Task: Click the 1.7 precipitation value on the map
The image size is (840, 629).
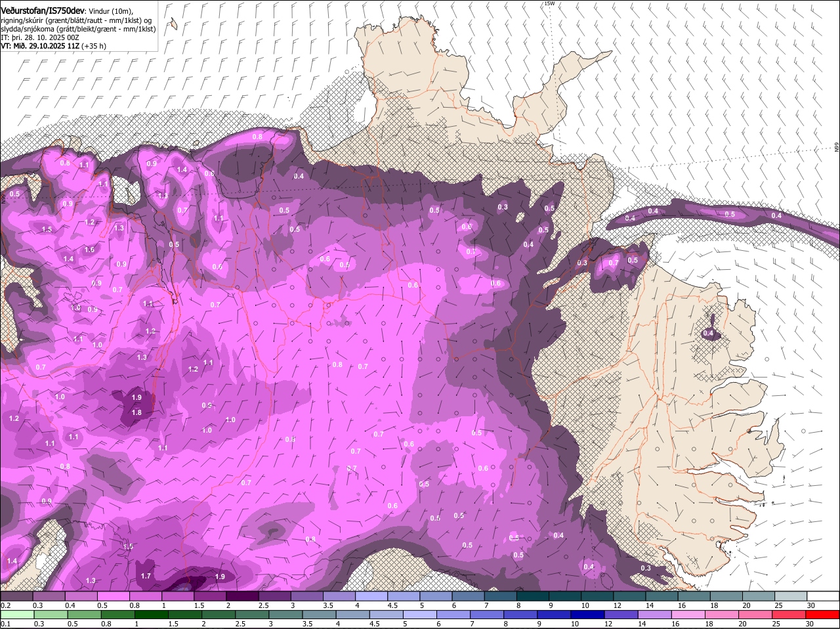Action: (146, 576)
